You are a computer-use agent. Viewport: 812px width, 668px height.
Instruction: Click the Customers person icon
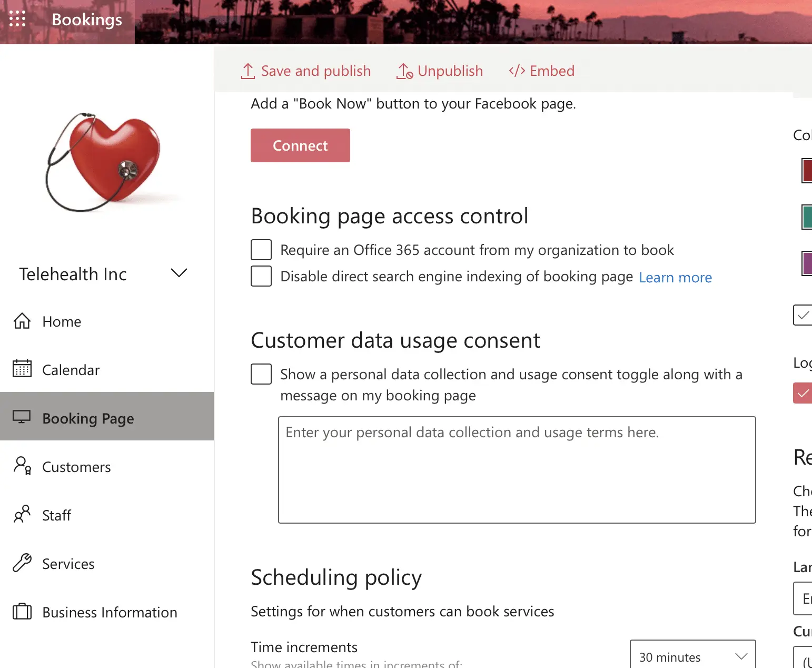[x=22, y=466]
